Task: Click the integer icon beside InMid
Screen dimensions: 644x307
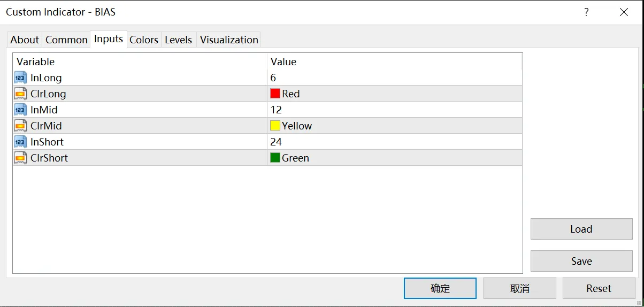Action: [20, 110]
